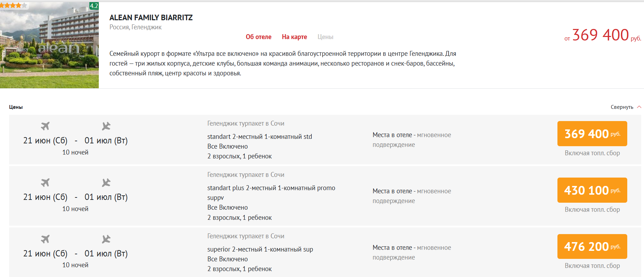Viewport: 644px width, 277px height.
Task: Click the 4.2 rating badge on photo
Action: [x=94, y=6]
